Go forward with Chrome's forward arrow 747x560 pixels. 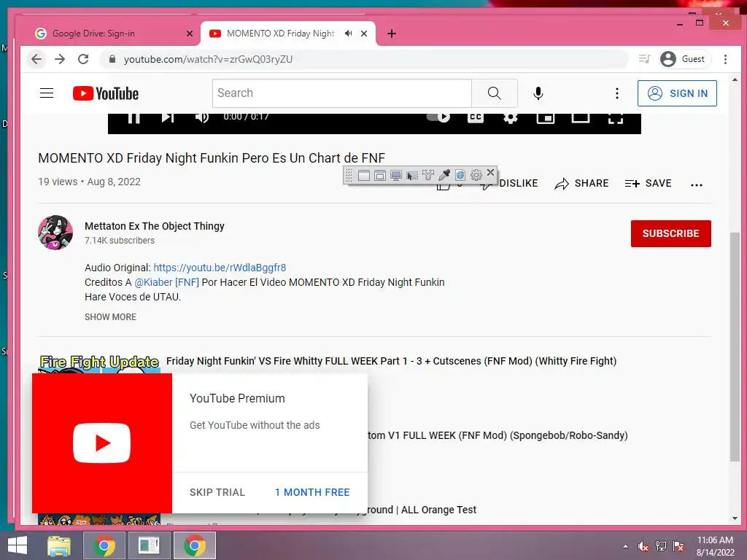60,59
